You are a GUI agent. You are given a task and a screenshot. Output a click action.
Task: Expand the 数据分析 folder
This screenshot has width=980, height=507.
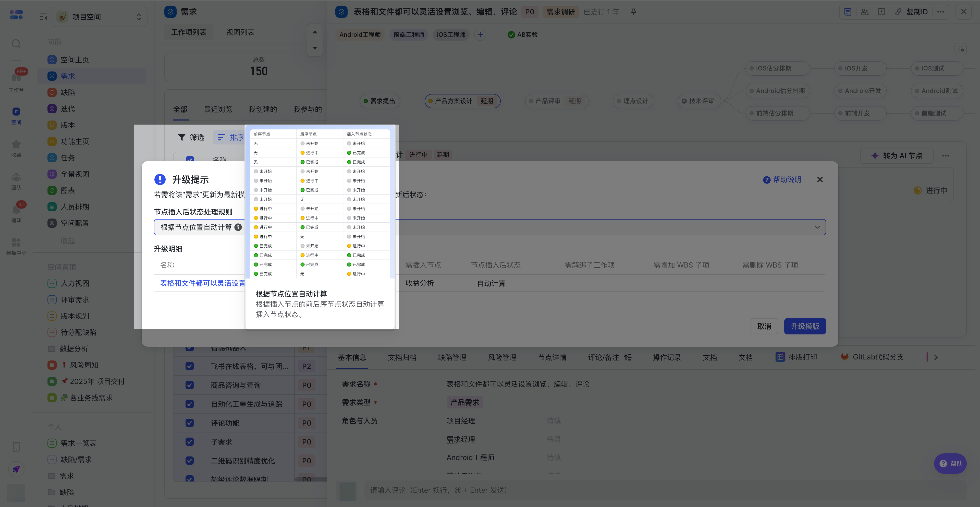point(52,349)
